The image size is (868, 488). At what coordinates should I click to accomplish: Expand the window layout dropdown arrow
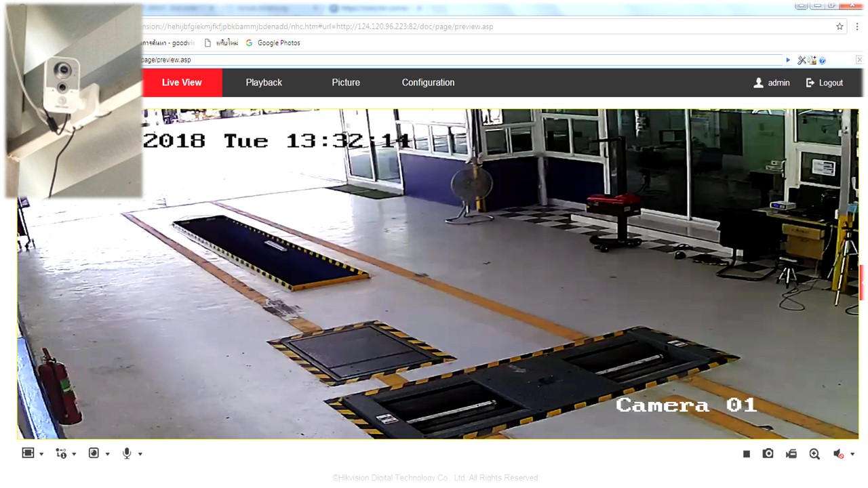pyautogui.click(x=41, y=454)
